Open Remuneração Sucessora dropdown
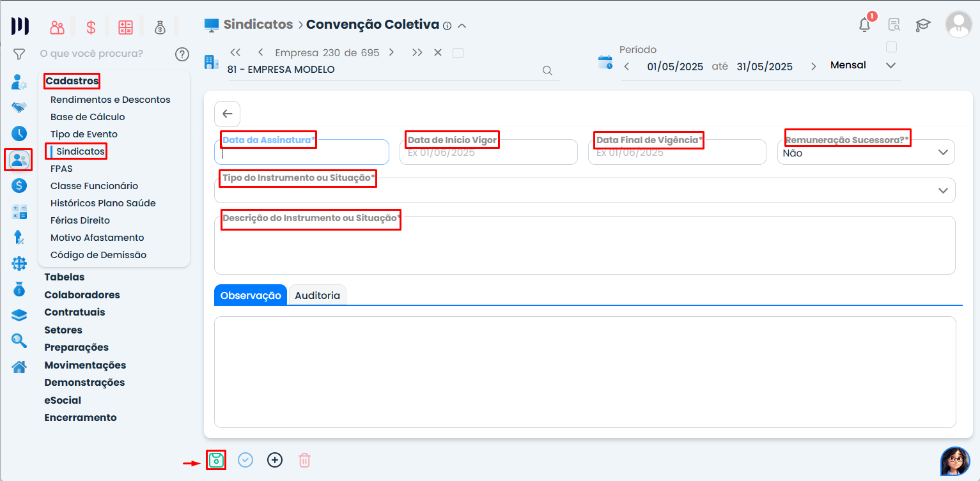Screen dimensions: 980x481 (866, 152)
